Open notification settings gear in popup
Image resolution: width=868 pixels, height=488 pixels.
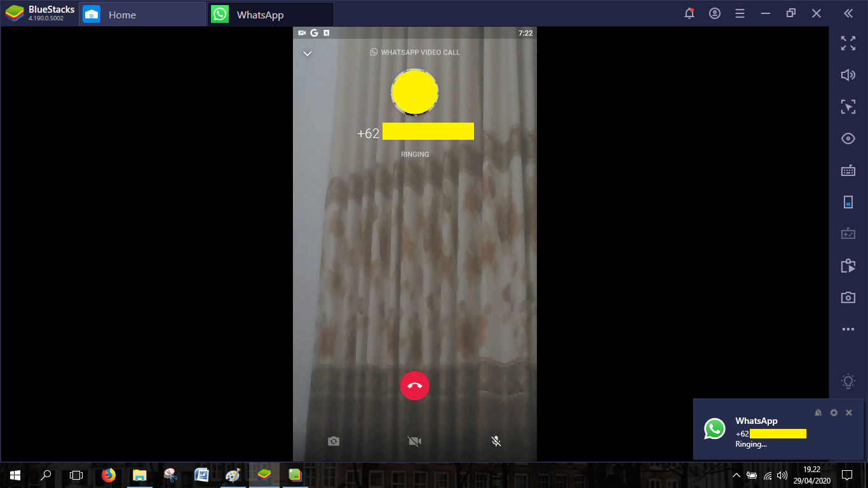coord(834,412)
